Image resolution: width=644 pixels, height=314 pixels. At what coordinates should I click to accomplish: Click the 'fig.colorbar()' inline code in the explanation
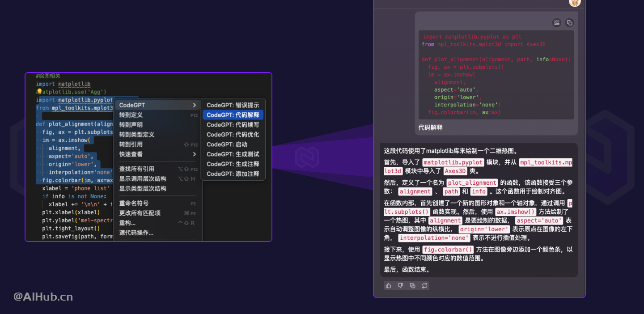click(x=448, y=250)
